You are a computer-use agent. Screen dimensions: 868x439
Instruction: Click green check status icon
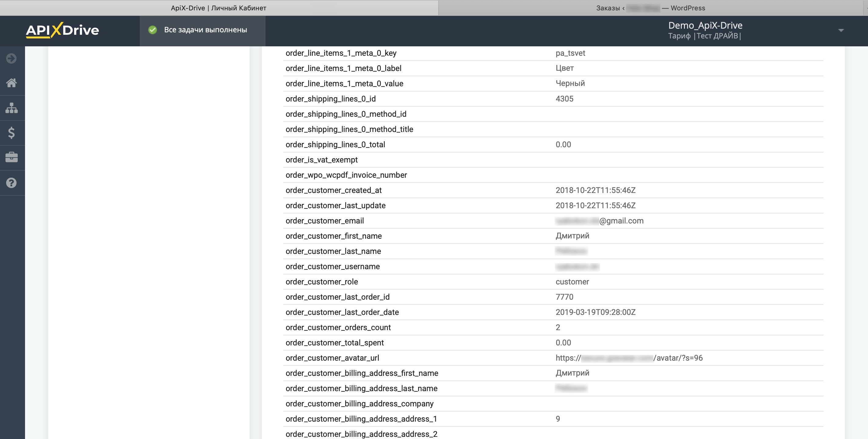[153, 30]
